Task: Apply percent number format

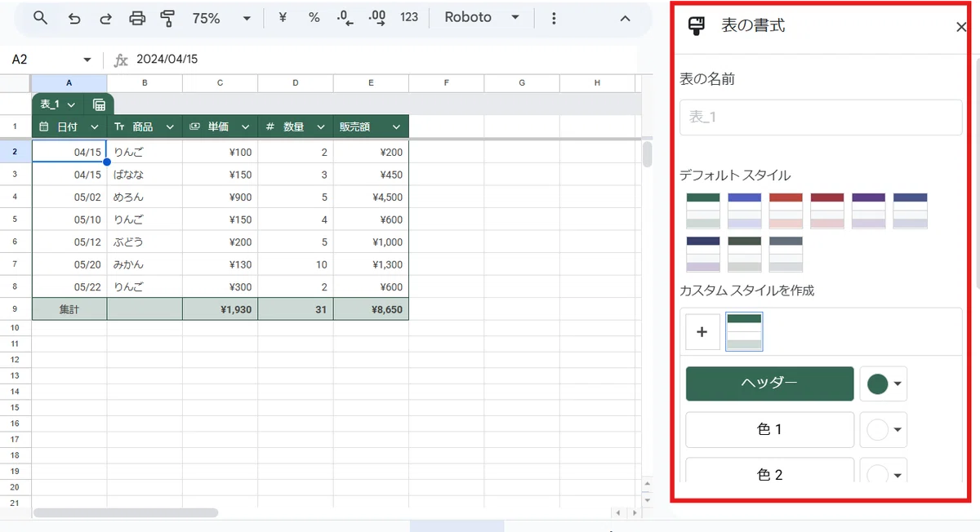Action: coord(314,18)
